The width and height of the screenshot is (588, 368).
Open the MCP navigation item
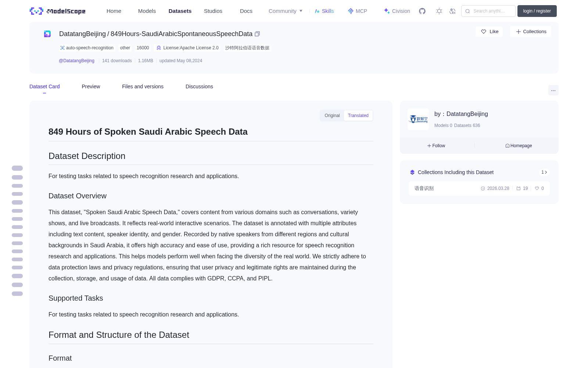coord(358,11)
